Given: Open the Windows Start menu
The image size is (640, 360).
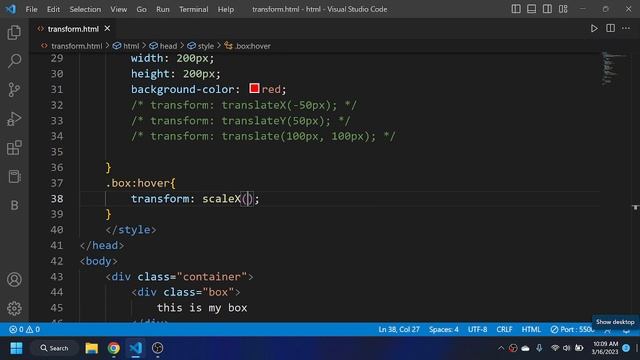Looking at the screenshot, I should pos(16,348).
